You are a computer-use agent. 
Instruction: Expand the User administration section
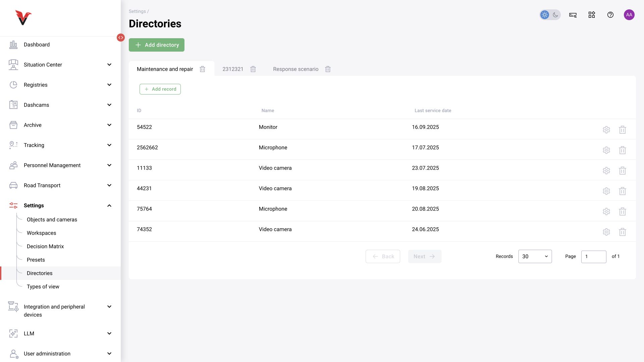(x=60, y=354)
